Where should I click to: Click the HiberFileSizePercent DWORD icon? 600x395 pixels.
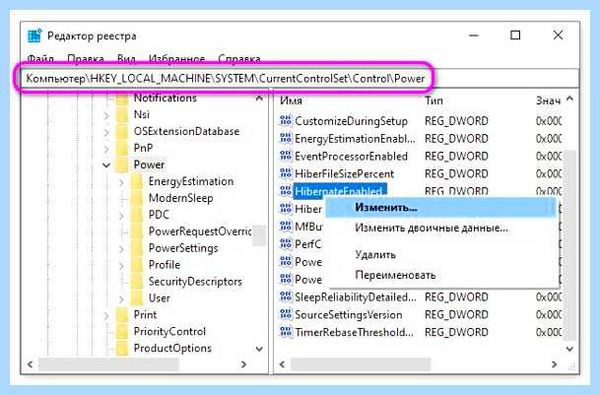(285, 173)
